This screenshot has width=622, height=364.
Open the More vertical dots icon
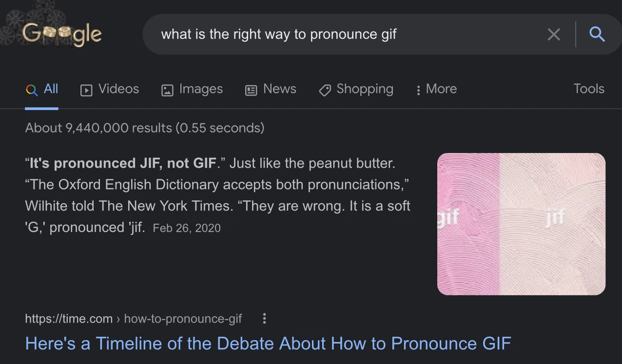(418, 90)
